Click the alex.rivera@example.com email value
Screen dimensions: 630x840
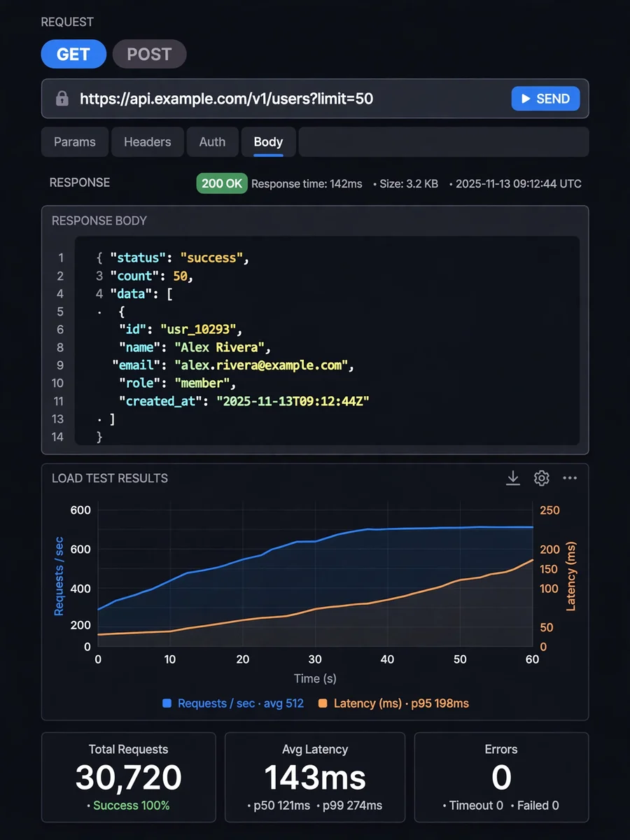pos(261,365)
